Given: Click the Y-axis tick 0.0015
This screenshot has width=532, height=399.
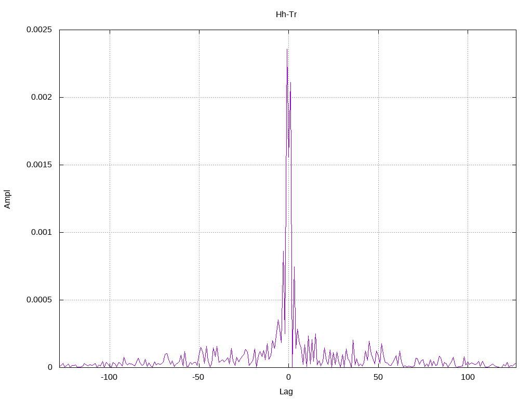Looking at the screenshot, I should (39, 165).
